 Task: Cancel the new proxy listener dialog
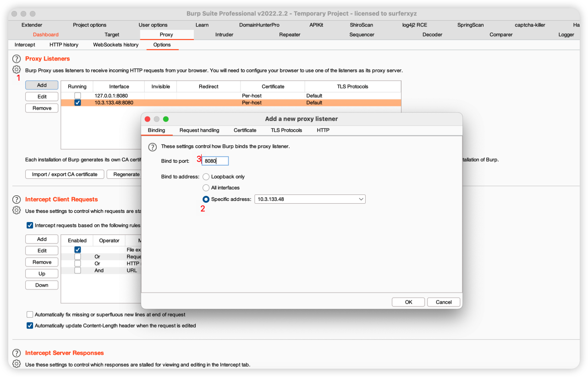click(444, 302)
